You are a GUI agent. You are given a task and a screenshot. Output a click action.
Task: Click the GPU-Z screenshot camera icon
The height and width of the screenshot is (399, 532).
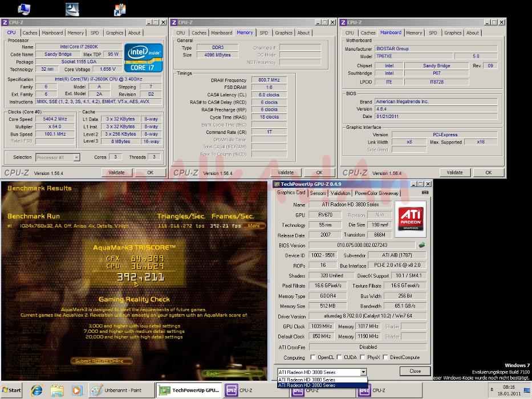pyautogui.click(x=425, y=193)
